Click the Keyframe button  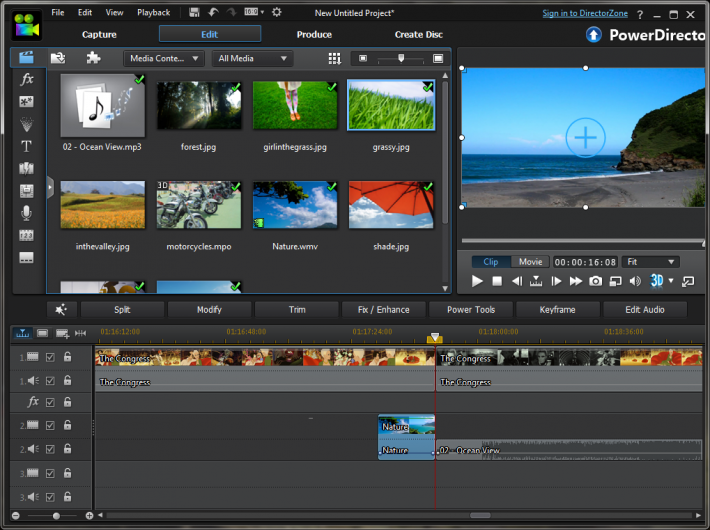557,309
